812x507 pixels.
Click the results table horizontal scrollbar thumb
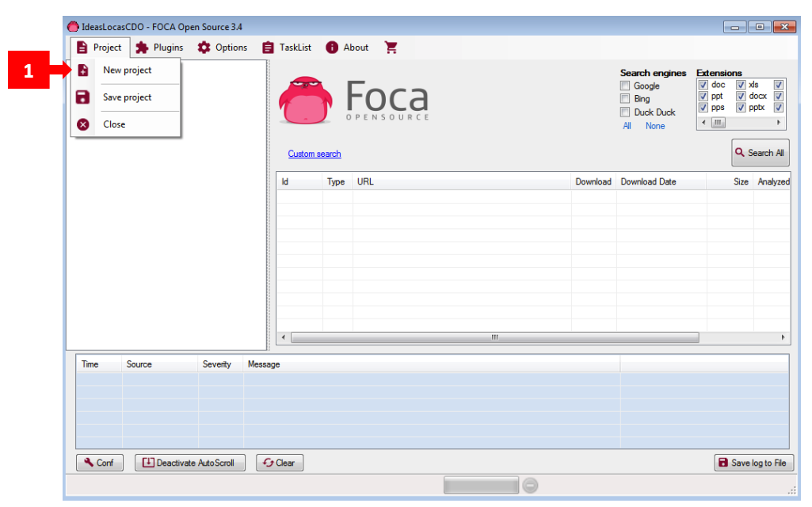(495, 337)
